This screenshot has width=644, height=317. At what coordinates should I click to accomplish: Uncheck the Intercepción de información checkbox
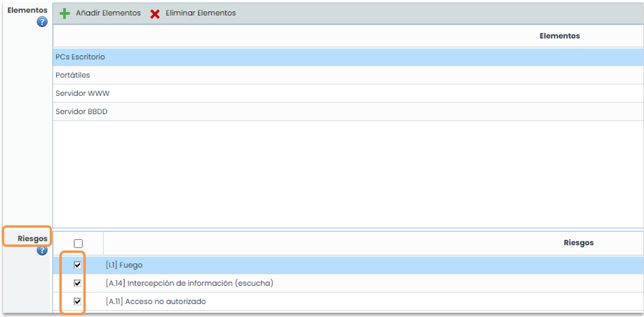(x=77, y=283)
